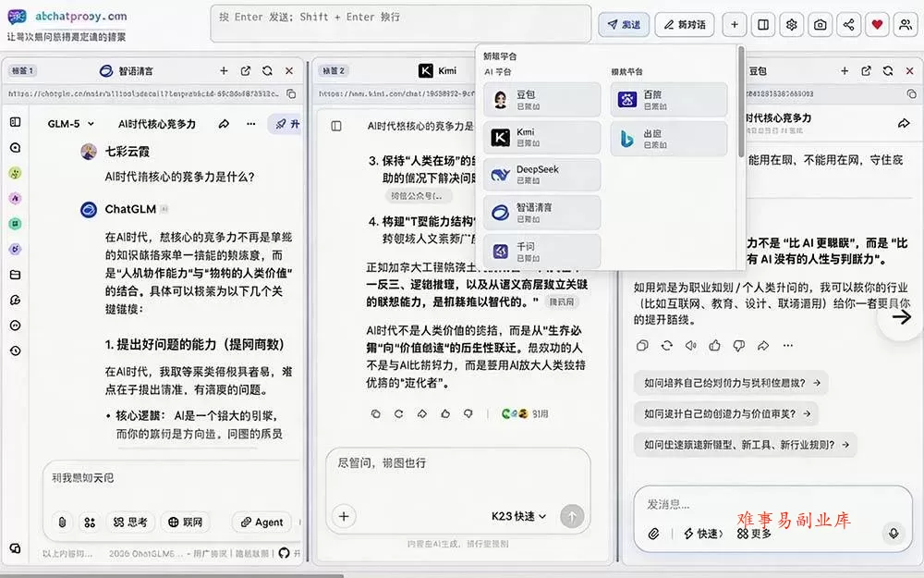Open settings gear in top toolbar
This screenshot has height=578, width=924.
coord(792,24)
